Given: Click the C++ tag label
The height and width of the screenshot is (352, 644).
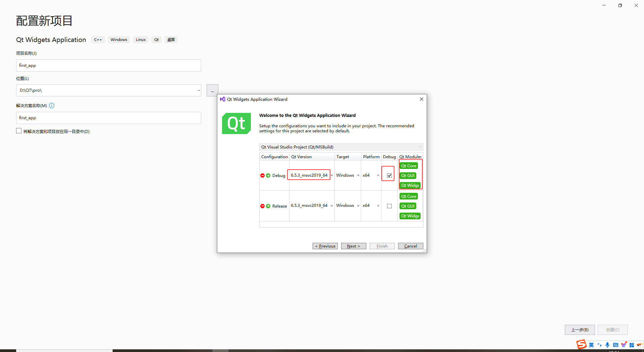Looking at the screenshot, I should [x=98, y=40].
